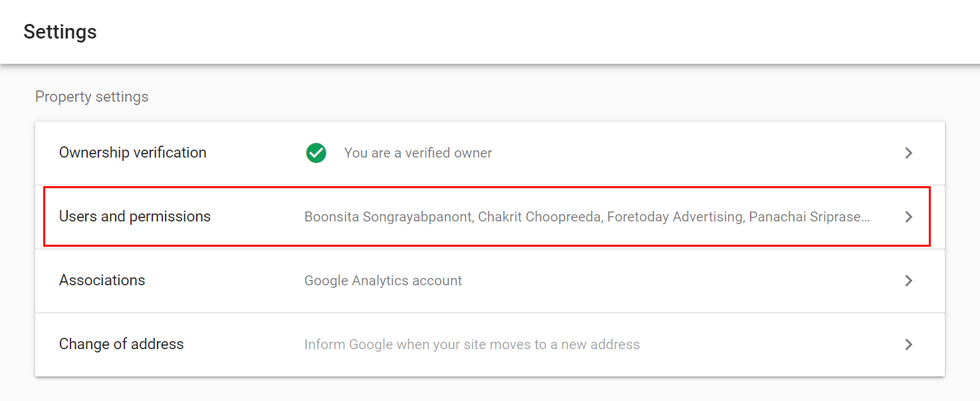Click the truncated Panachai user name

[804, 217]
